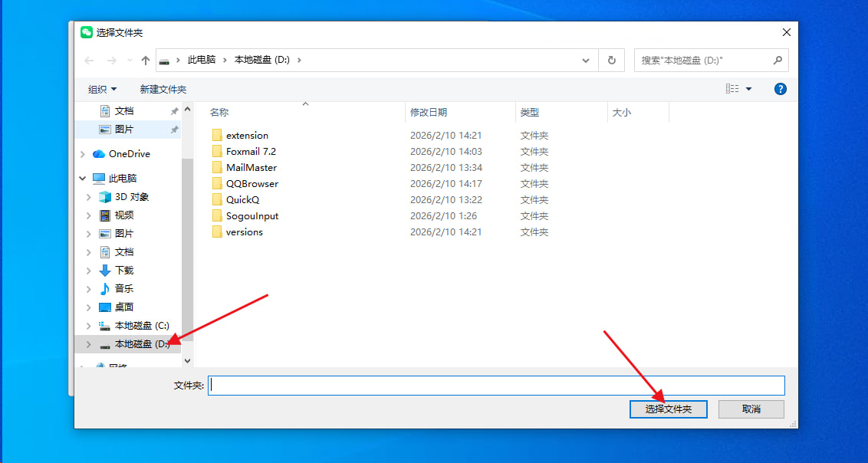Click the navigation pane vertical scrollbar

coord(188,245)
